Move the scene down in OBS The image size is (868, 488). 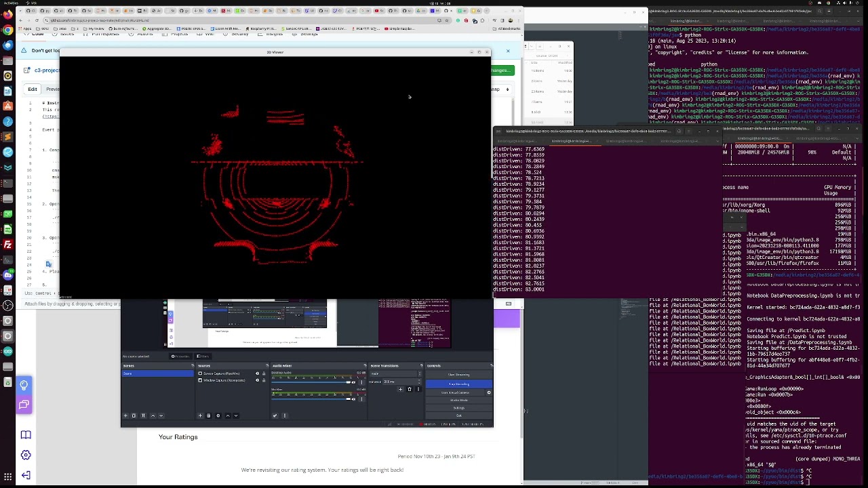(161, 415)
